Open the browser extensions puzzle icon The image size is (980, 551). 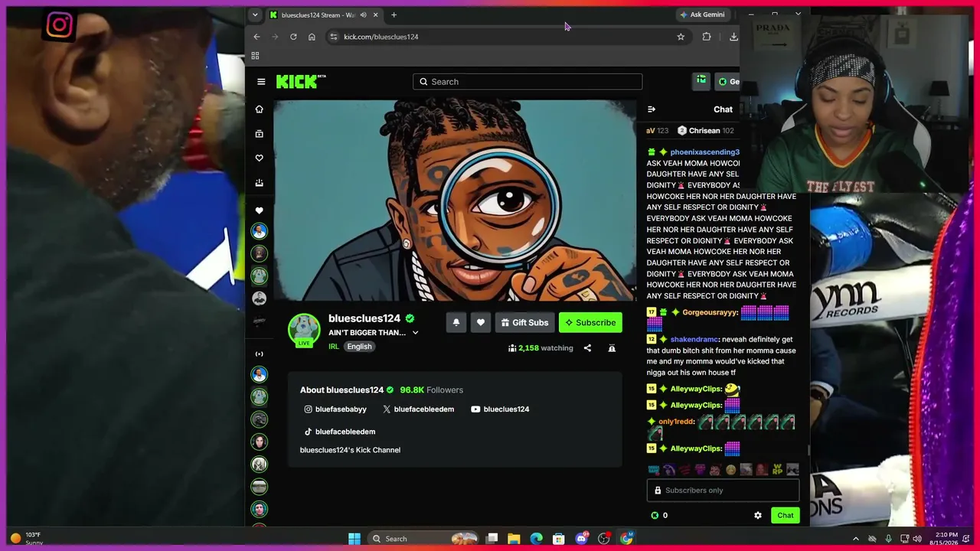pyautogui.click(x=707, y=37)
